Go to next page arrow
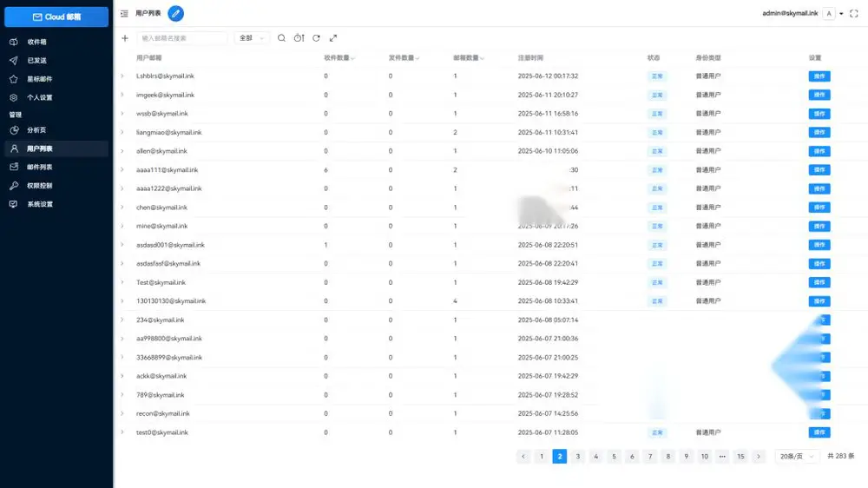 coord(759,457)
